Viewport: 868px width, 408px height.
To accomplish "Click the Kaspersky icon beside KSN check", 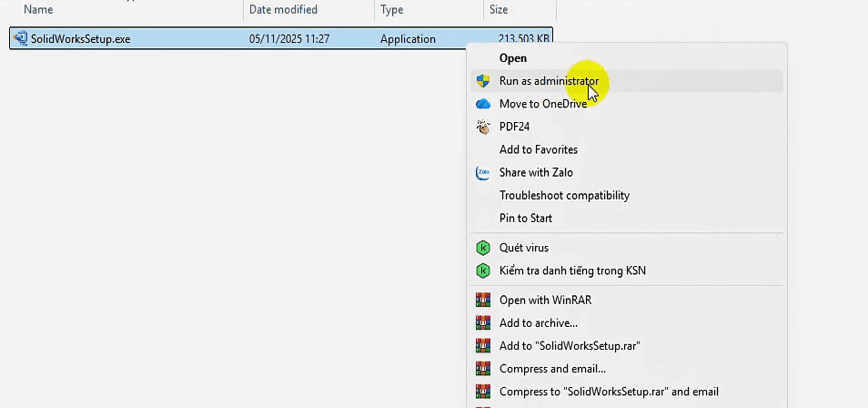I will point(483,270).
